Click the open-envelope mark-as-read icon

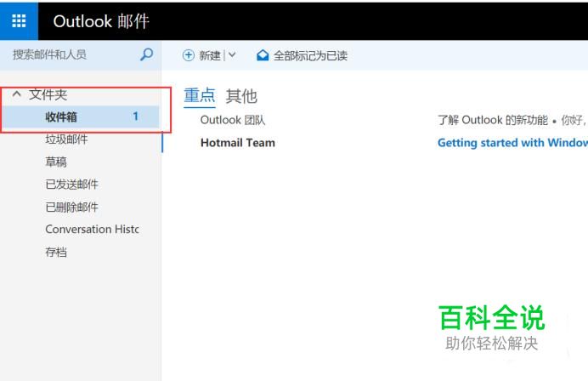[x=263, y=55]
